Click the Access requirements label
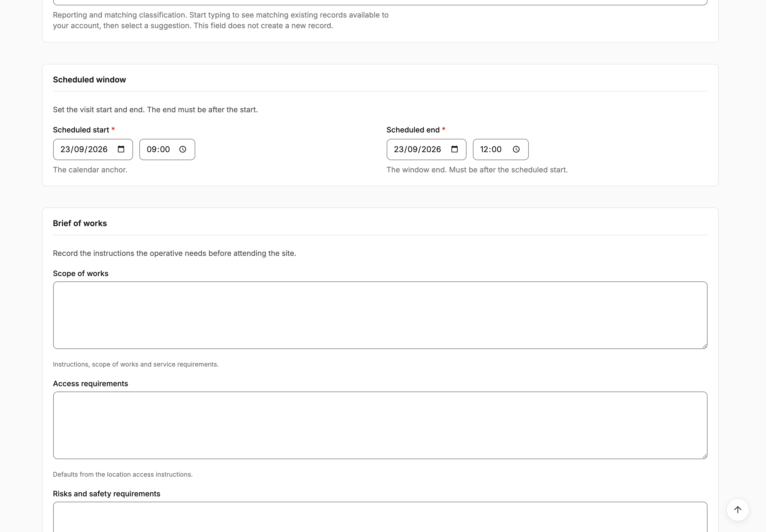Image resolution: width=766 pixels, height=532 pixels. pos(90,384)
